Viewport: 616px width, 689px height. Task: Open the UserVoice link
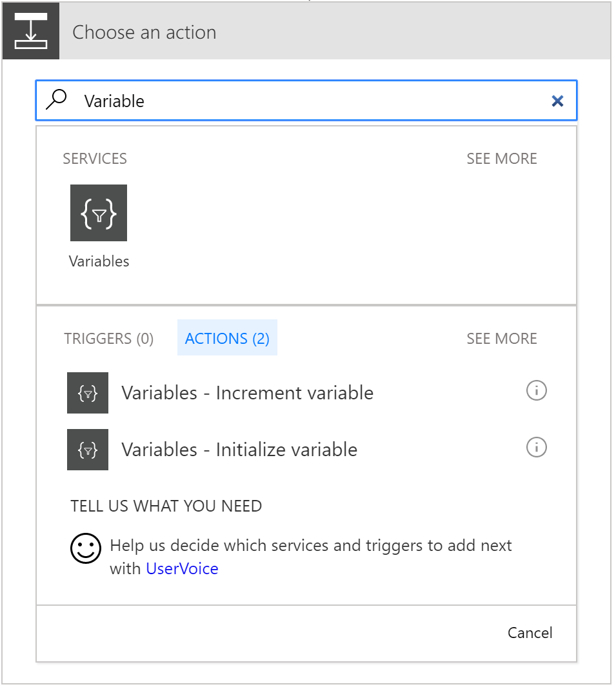pos(182,568)
